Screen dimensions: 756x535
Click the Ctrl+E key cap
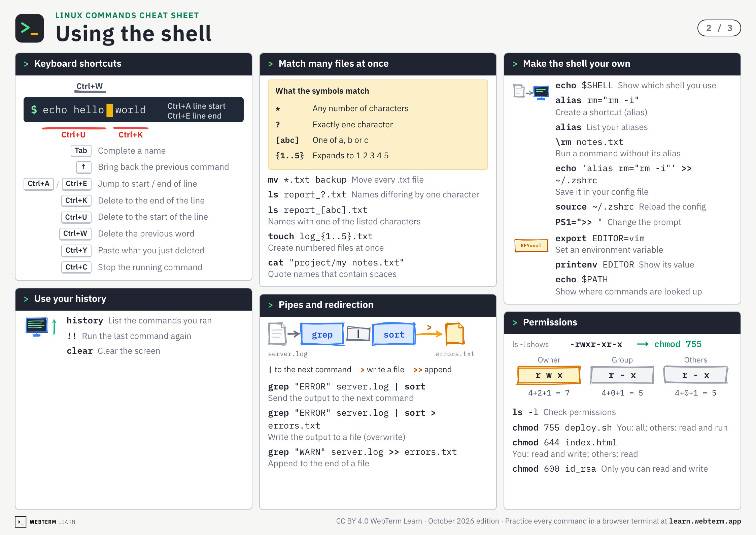[76, 184]
